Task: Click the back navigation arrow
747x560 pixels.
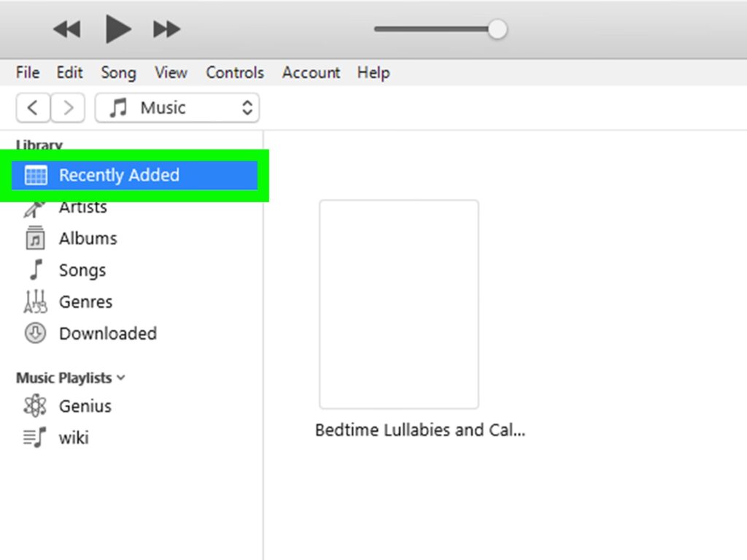Action: pyautogui.click(x=33, y=108)
